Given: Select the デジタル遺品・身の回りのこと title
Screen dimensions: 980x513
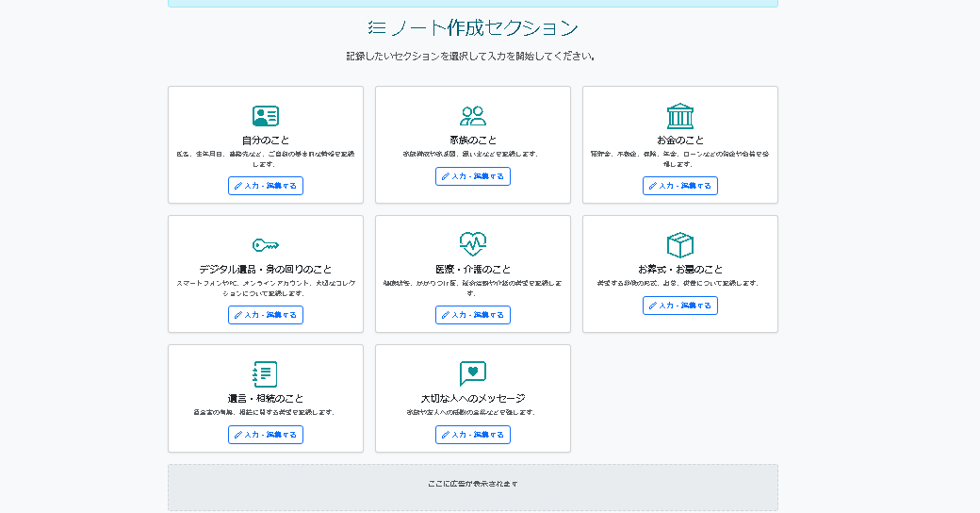Looking at the screenshot, I should [x=266, y=269].
